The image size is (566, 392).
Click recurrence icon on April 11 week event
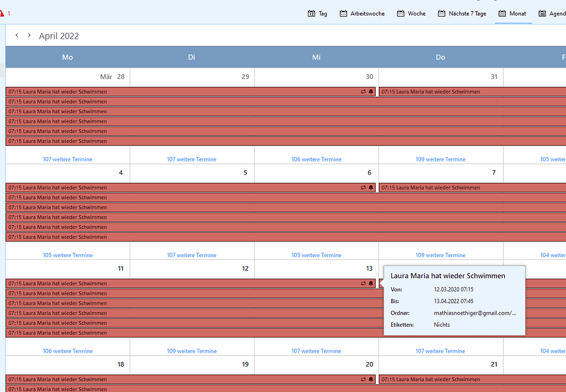(x=363, y=284)
